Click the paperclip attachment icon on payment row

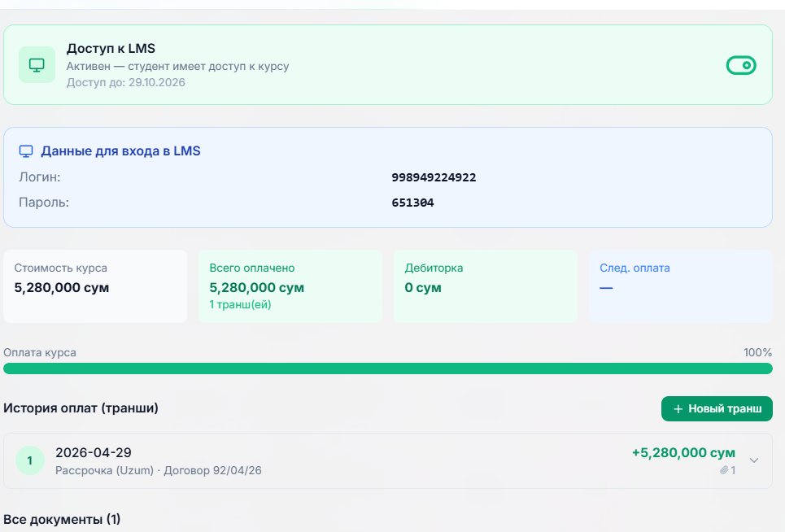click(x=724, y=470)
